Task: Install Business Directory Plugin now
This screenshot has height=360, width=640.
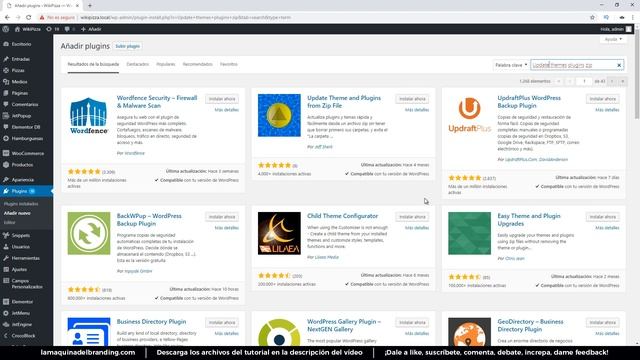Action: click(x=222, y=322)
